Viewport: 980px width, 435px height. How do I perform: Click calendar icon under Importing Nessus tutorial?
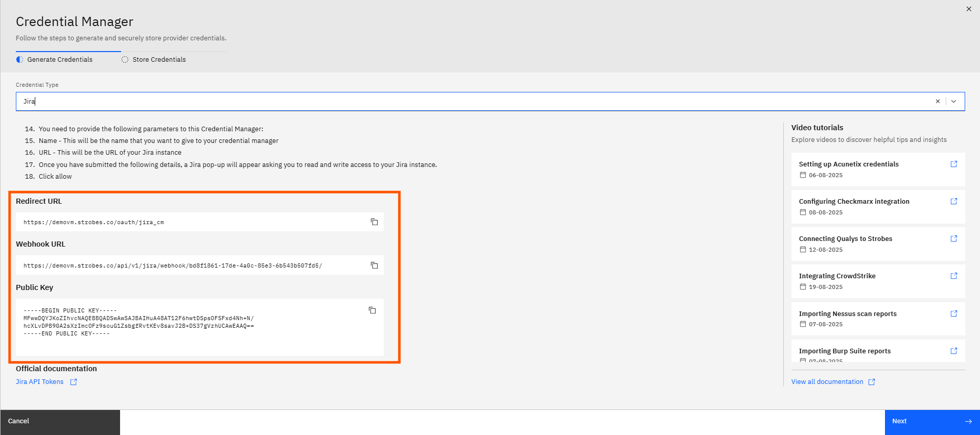point(803,324)
